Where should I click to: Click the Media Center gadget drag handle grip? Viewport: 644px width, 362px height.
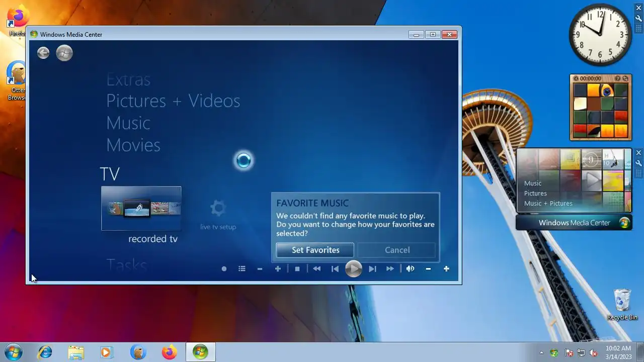(639, 173)
